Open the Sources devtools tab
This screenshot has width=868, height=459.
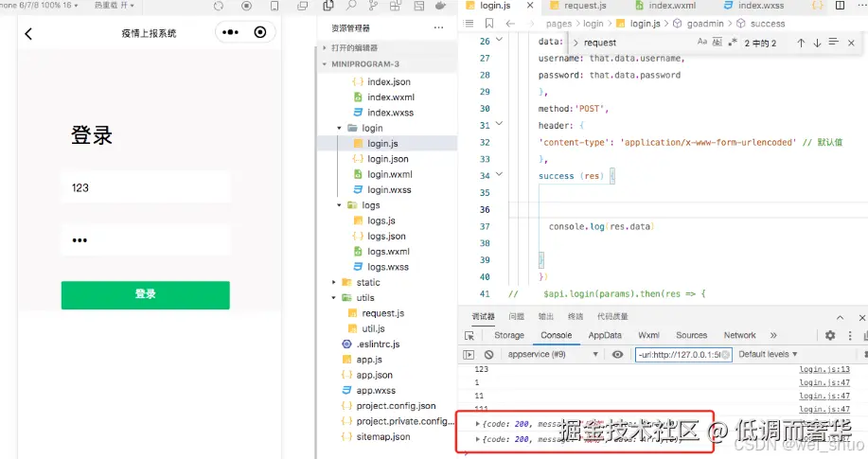coord(691,336)
